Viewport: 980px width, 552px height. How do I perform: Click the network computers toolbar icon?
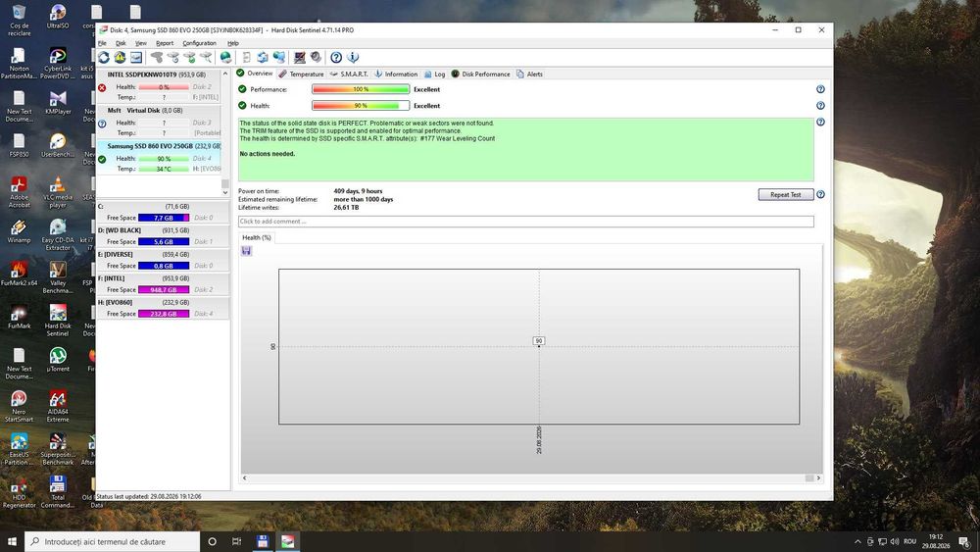(x=278, y=58)
